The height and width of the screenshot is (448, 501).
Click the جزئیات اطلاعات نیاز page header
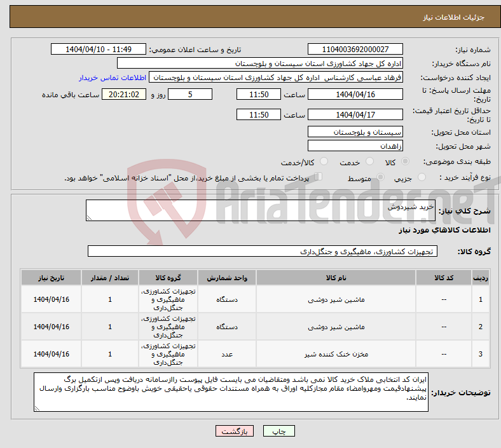click(x=454, y=17)
